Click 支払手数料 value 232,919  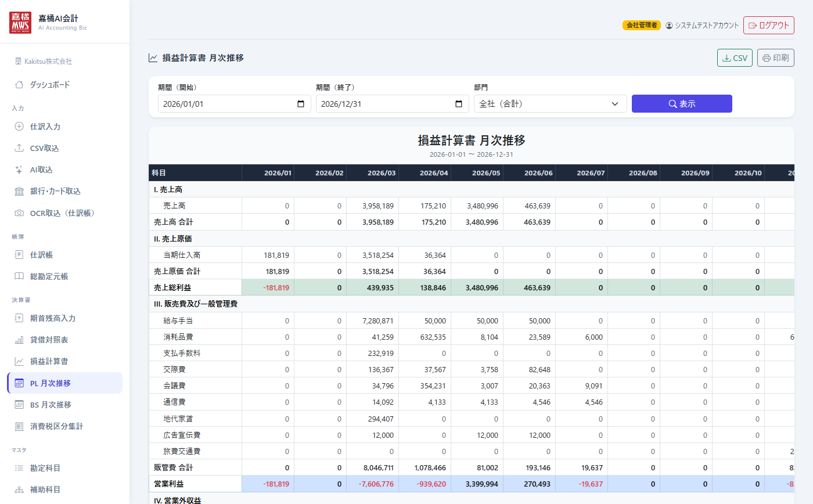380,353
